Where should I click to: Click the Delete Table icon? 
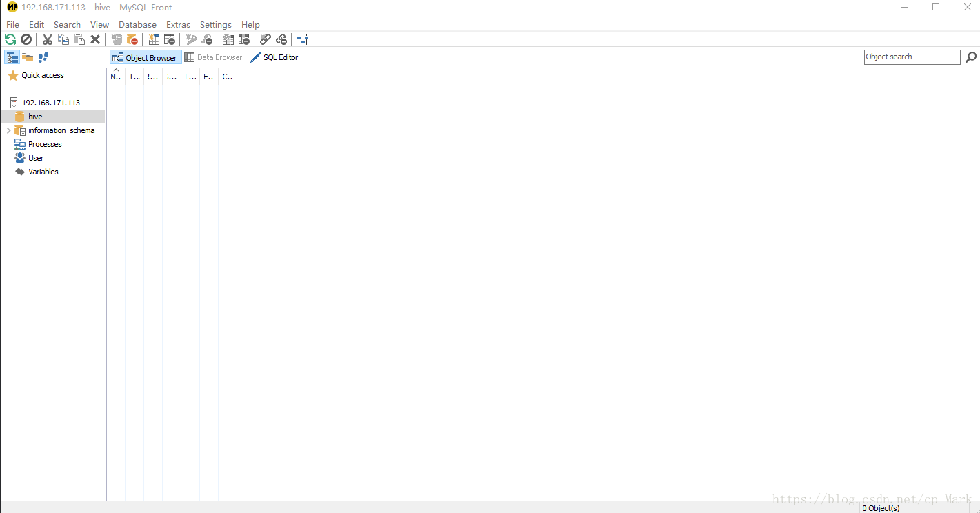pyautogui.click(x=170, y=40)
